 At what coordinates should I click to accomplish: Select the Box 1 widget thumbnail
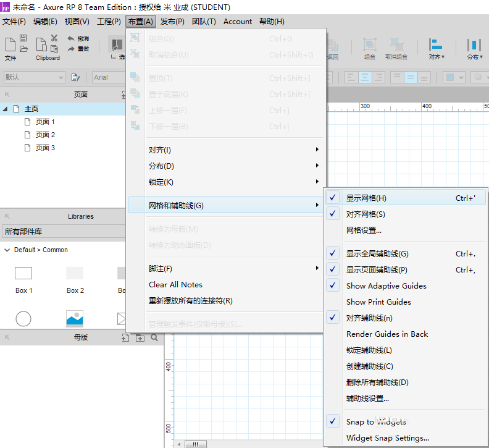click(x=23, y=273)
